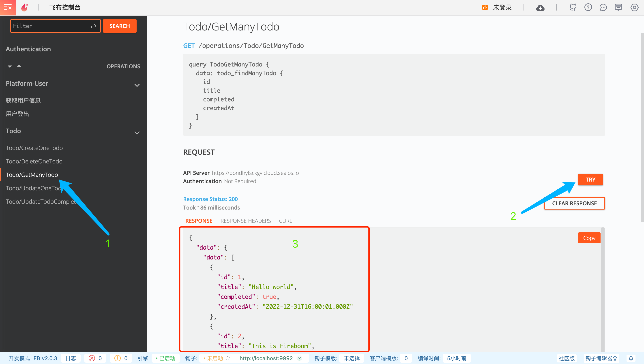Image resolution: width=644 pixels, height=364 pixels.
Task: Click the 未登录 login text
Action: (x=502, y=8)
